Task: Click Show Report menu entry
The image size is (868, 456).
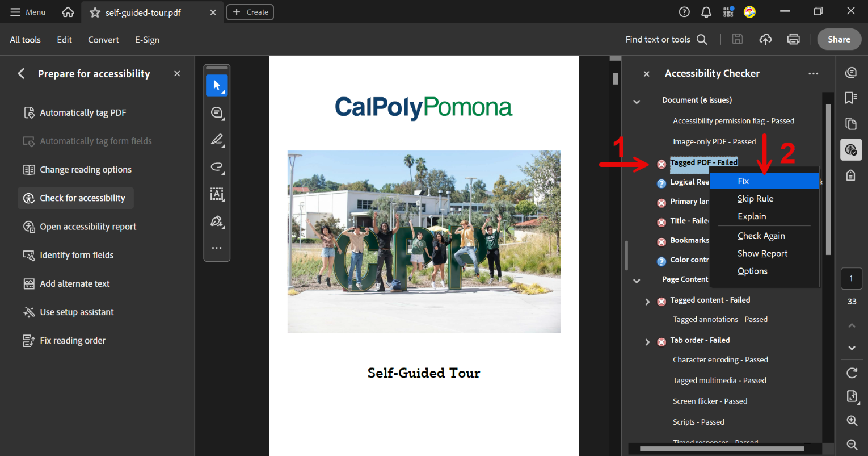Action: (762, 254)
